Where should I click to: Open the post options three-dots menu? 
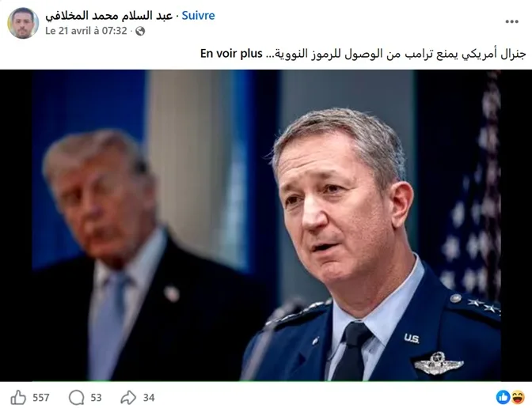511,21
